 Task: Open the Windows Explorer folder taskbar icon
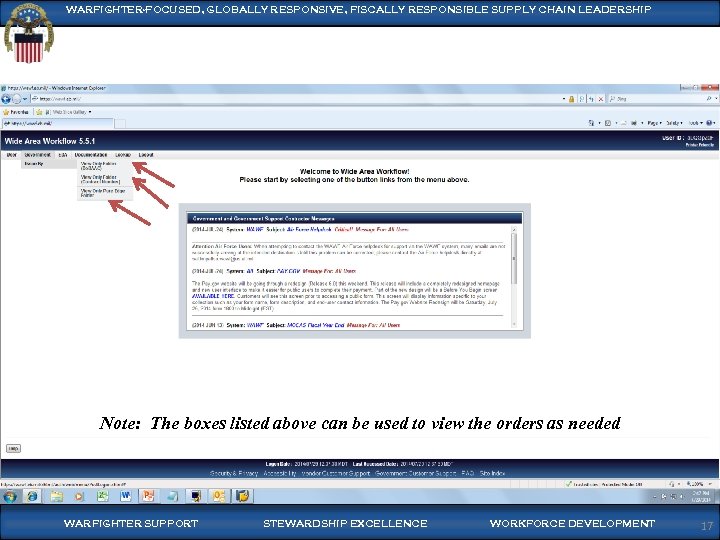pos(56,496)
